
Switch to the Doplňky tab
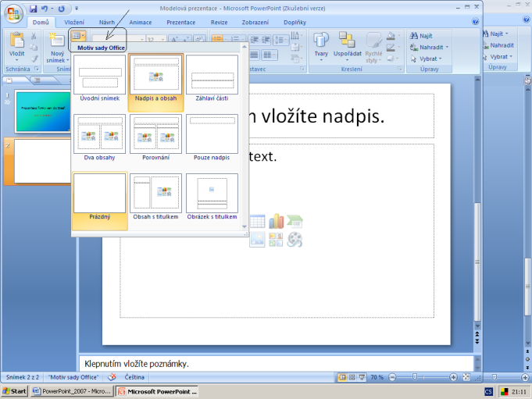tap(295, 23)
